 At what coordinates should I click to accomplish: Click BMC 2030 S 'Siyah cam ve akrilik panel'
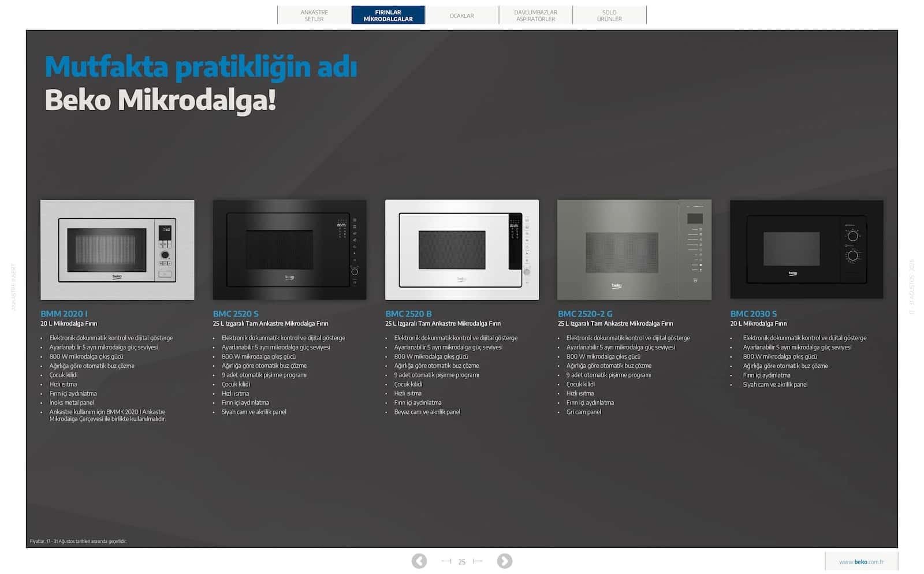(775, 384)
